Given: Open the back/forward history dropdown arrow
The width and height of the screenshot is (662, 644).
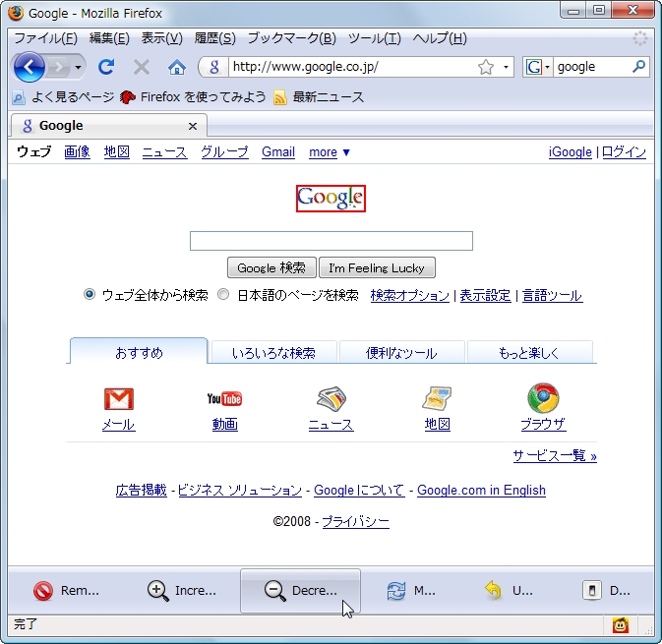Looking at the screenshot, I should click(78, 67).
